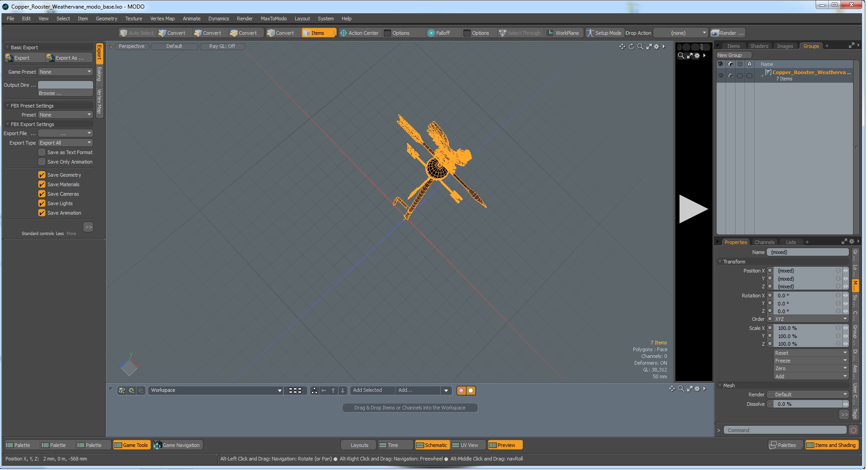Click the Game Navigation button

pyautogui.click(x=177, y=445)
